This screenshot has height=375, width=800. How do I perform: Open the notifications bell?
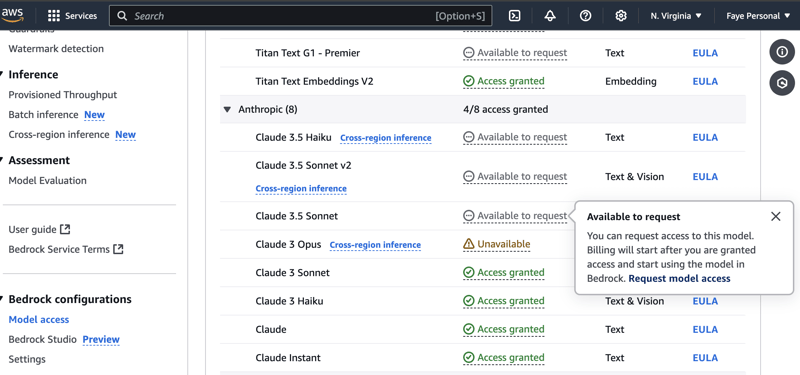point(550,16)
